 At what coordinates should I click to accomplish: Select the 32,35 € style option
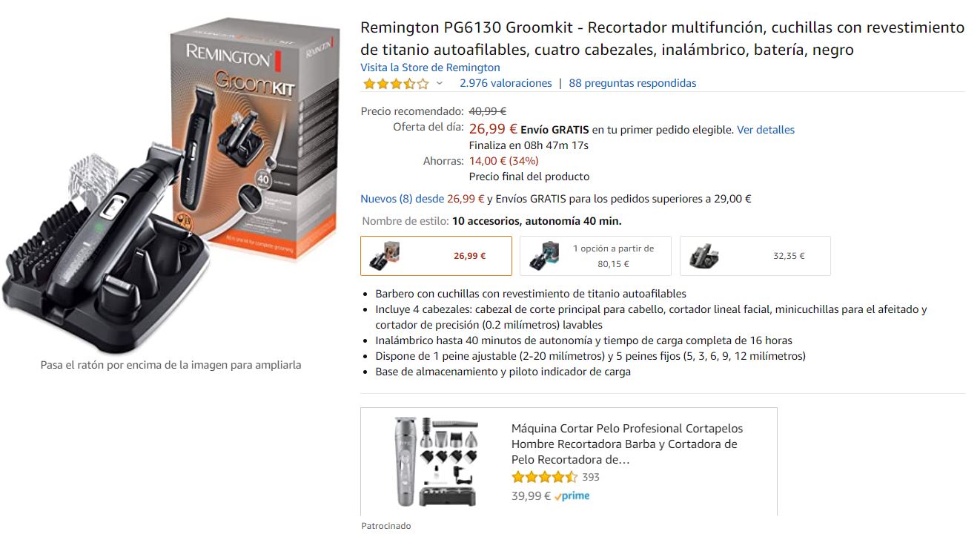(x=755, y=256)
